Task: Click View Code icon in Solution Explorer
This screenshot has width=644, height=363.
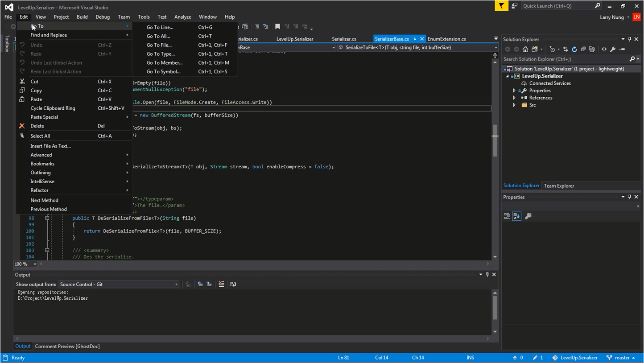Action: tap(604, 49)
